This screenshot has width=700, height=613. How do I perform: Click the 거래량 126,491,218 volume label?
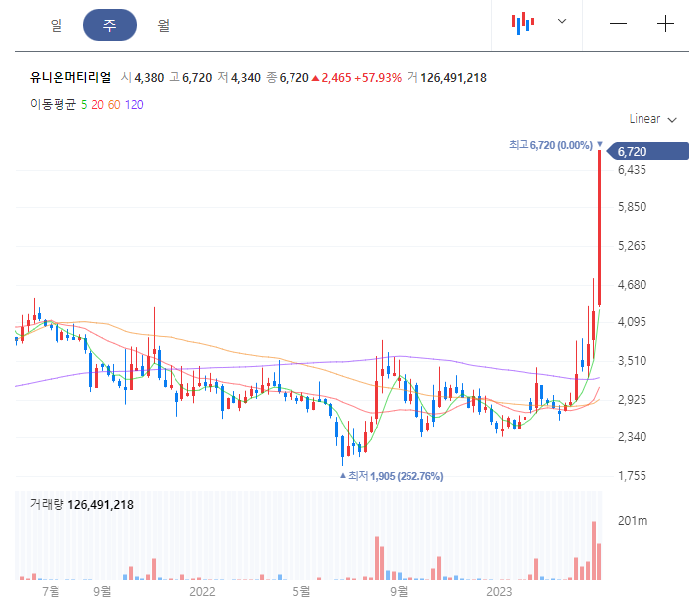pyautogui.click(x=81, y=505)
